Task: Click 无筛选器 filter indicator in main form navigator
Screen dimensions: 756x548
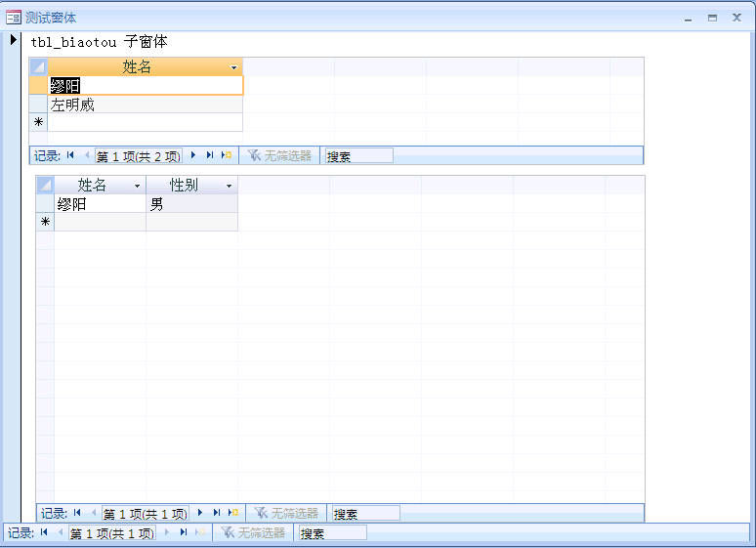Action: point(253,532)
